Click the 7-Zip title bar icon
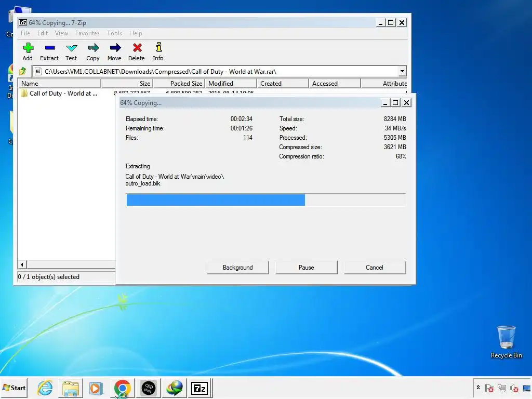 (23, 22)
